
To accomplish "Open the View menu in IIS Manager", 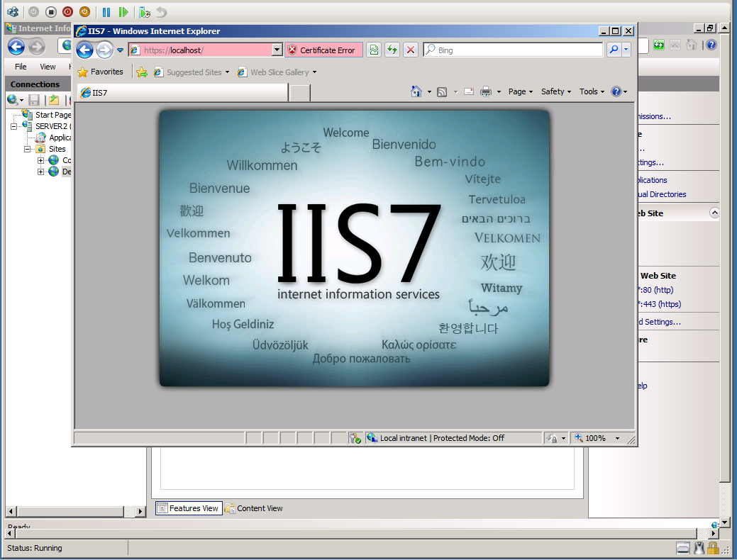I will coord(48,67).
